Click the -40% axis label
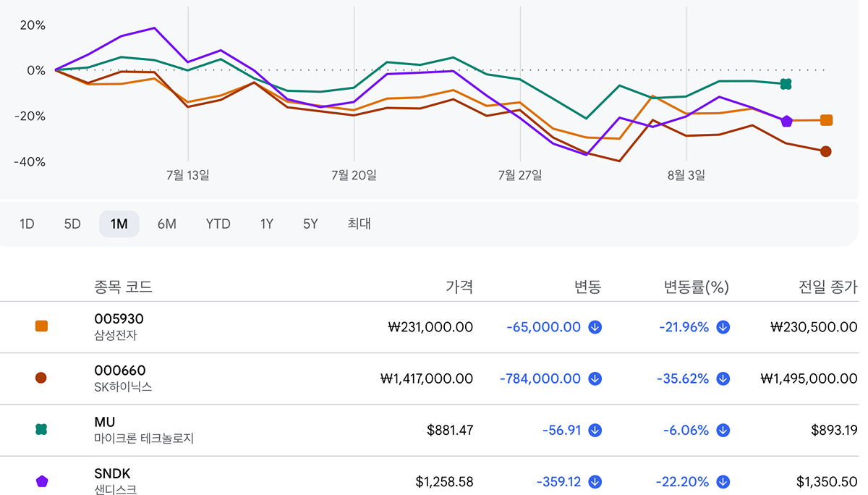Screen dimensions: 868x495 pos(30,162)
